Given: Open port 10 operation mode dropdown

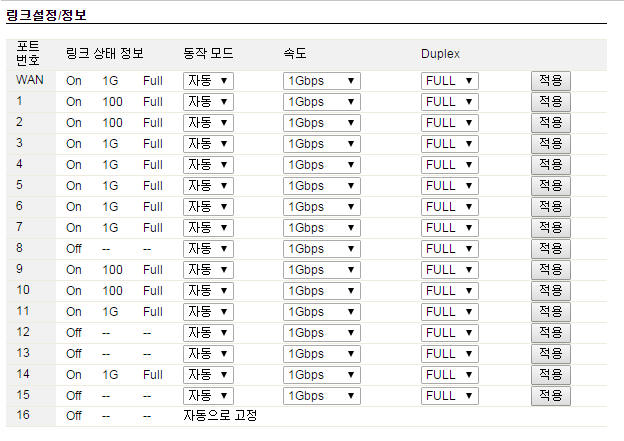Looking at the screenshot, I should pyautogui.click(x=208, y=291).
